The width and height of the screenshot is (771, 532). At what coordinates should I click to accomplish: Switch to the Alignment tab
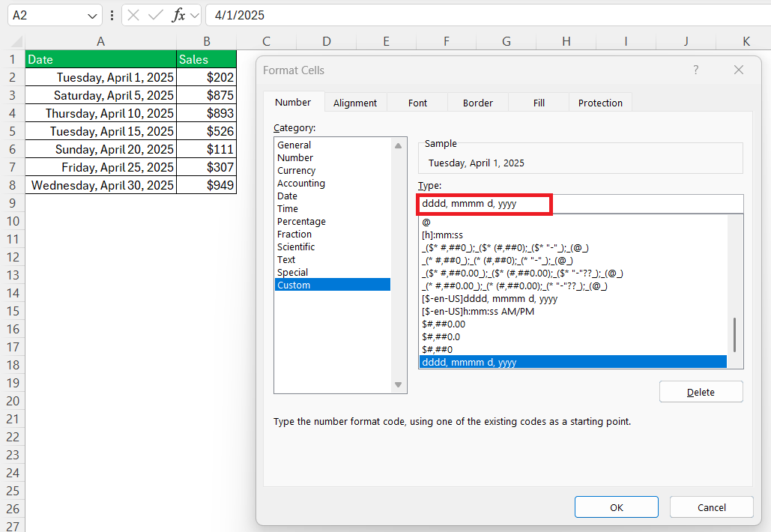tap(355, 103)
